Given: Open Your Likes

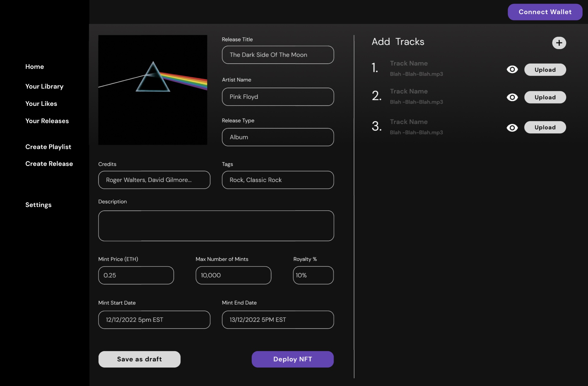Looking at the screenshot, I should (41, 103).
